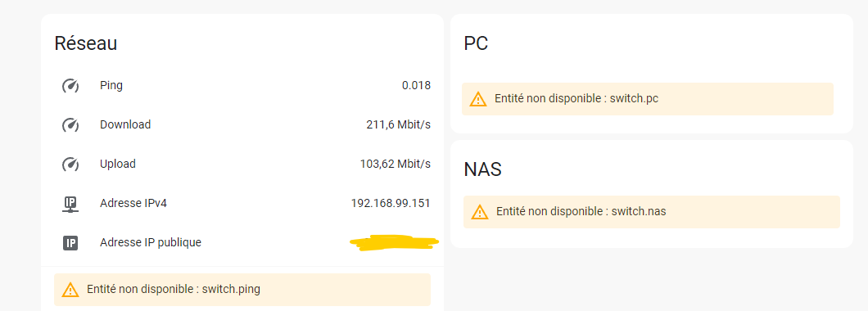Click the 211,6 Mbit/s download value
Screen dimensions: 868x311
[x=399, y=125]
